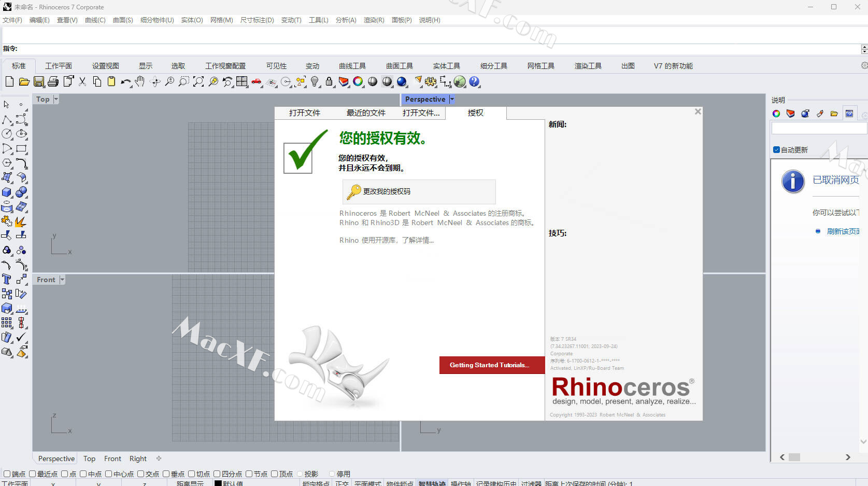This screenshot has width=868, height=486.
Task: Click the 更改我的授权码 button
Action: click(419, 191)
